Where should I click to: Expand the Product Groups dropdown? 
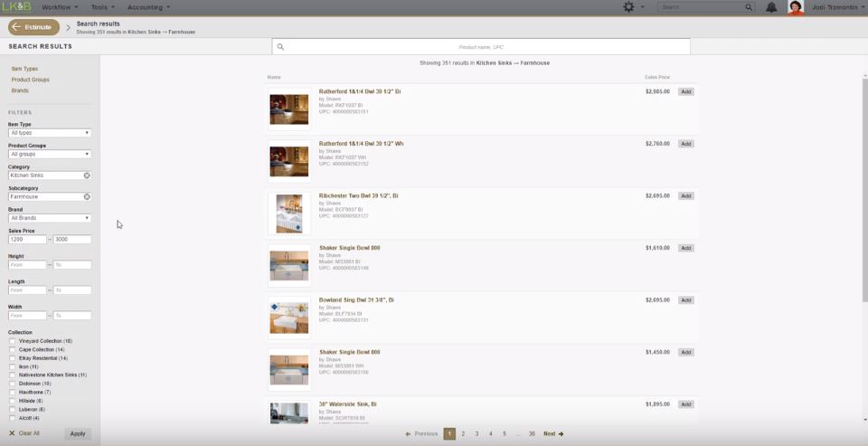coord(50,154)
